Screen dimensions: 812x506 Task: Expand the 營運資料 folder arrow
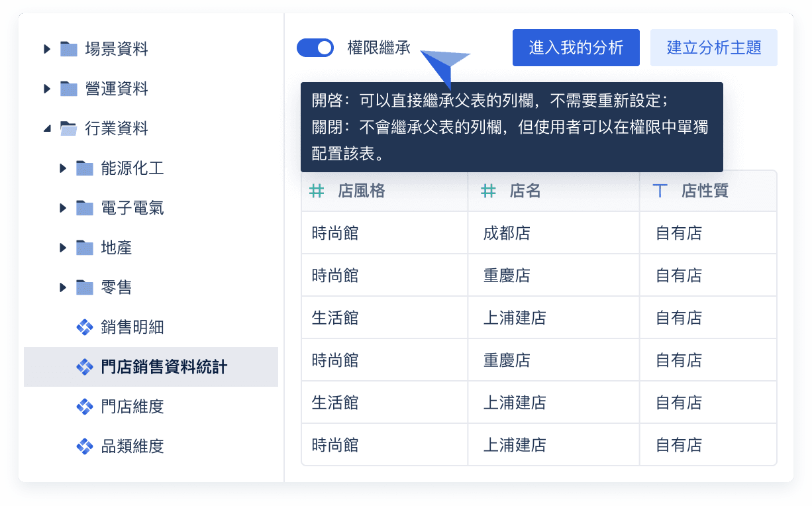click(x=47, y=88)
